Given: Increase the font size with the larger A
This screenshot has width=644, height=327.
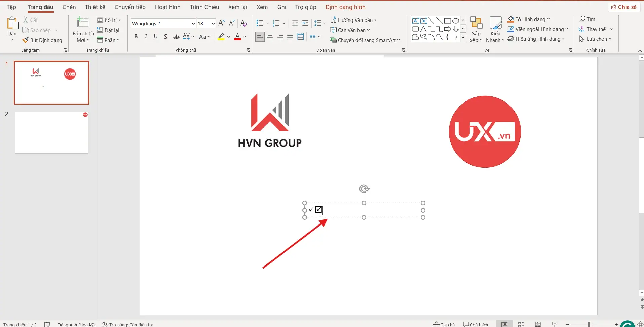Looking at the screenshot, I should 221,23.
